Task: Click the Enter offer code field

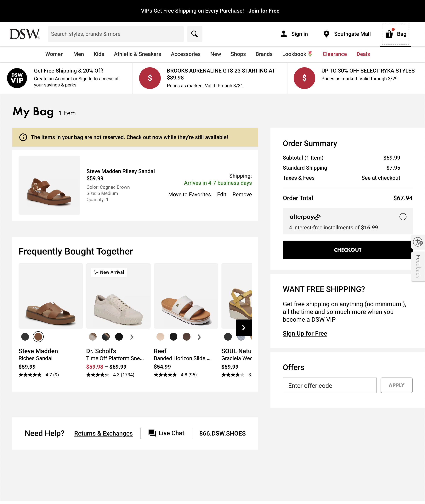Action: [330, 385]
